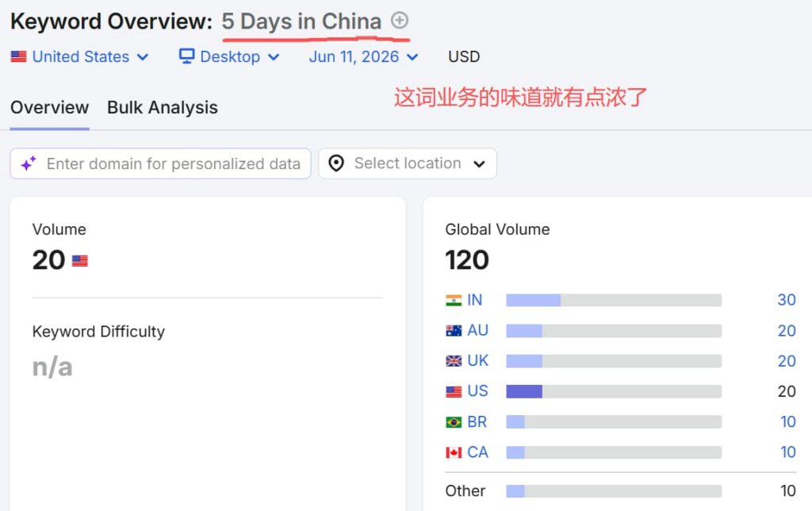Screen dimensions: 812x511
Task: Click the US volume value 20 in list
Action: (x=786, y=391)
